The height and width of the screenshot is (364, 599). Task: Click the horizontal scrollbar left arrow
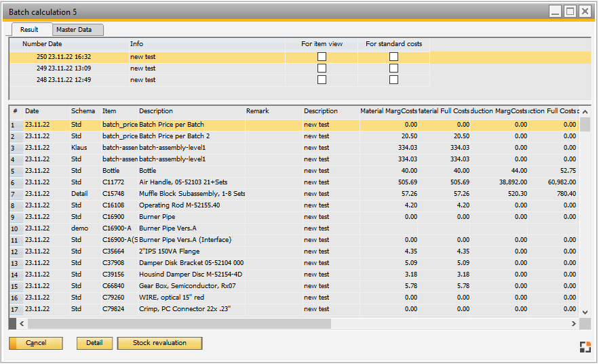[x=20, y=324]
